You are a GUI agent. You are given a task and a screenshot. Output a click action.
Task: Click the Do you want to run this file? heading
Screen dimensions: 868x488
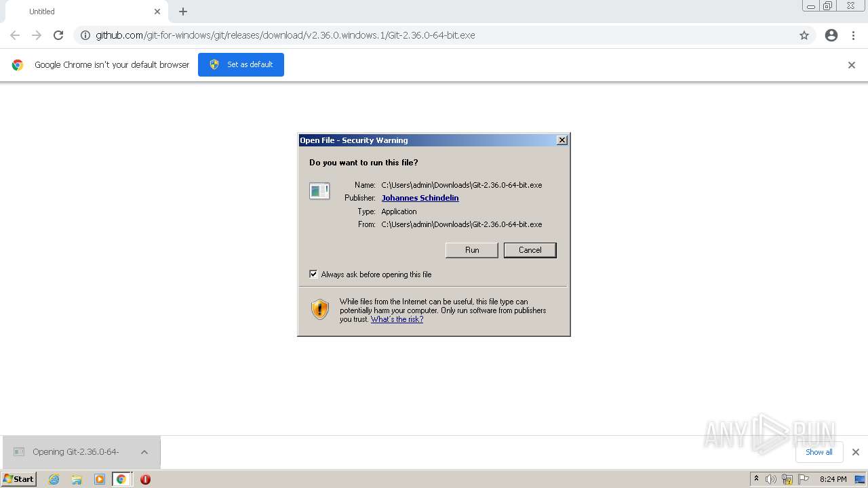363,163
